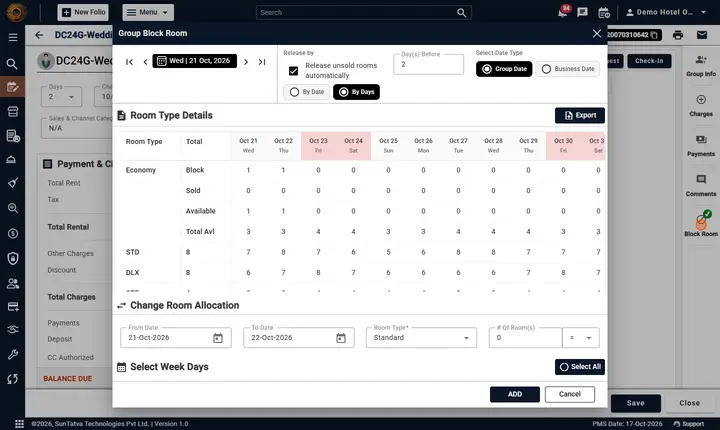Click the refresh sync sidebar icon
The image size is (720, 430).
pos(12,379)
